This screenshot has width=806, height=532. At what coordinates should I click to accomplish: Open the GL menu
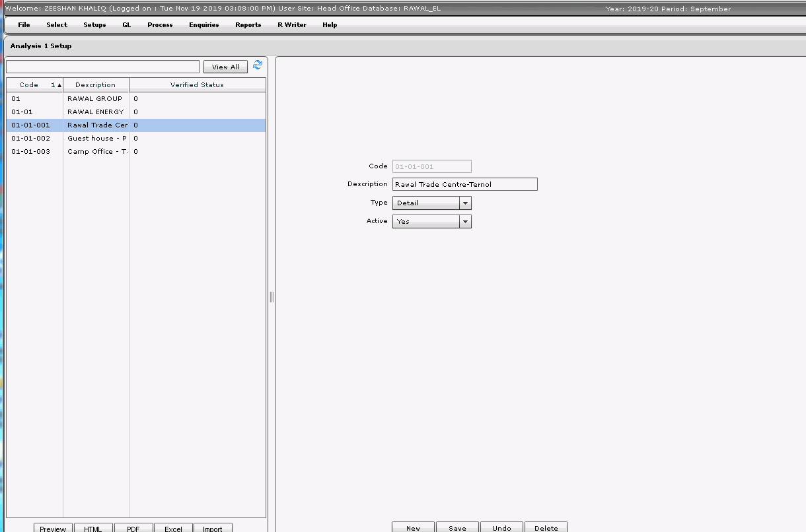tap(126, 25)
